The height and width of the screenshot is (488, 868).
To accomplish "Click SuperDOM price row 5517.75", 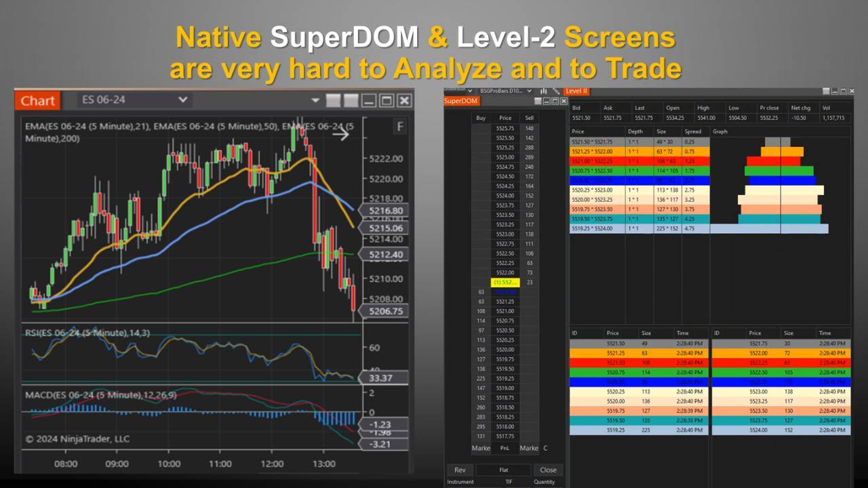I will 505,436.
